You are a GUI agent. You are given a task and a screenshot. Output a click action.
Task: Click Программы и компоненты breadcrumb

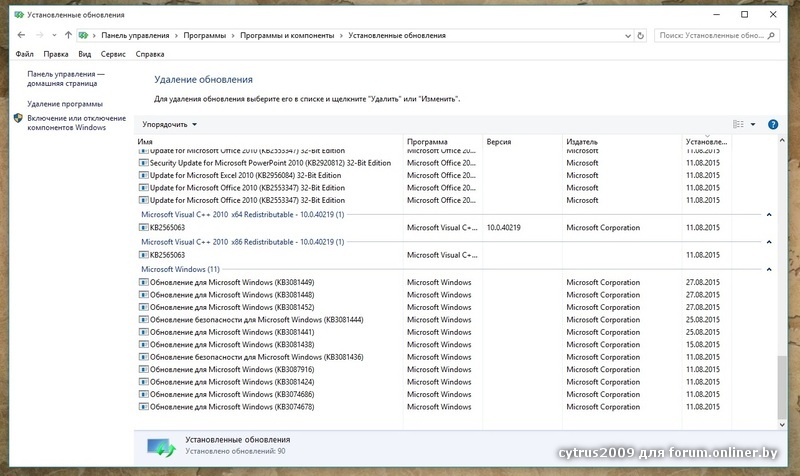coord(287,35)
